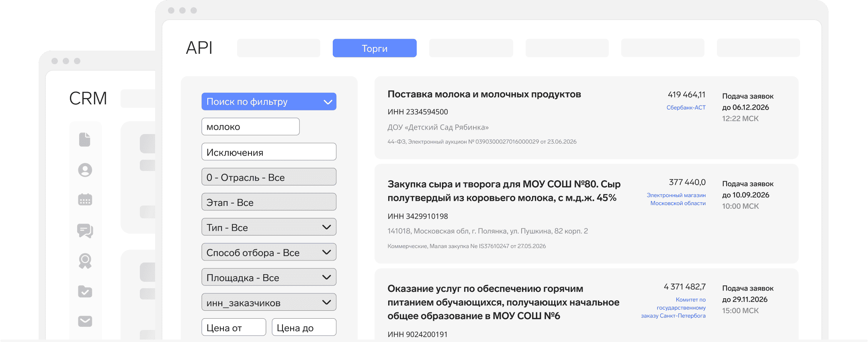Select the ИНН 9024200191 text

pos(418,334)
